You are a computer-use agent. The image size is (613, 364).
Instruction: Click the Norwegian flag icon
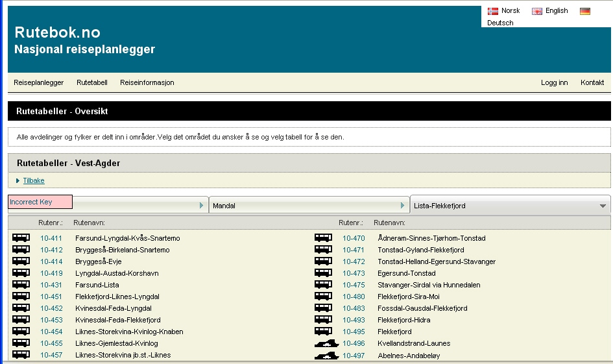(x=493, y=11)
